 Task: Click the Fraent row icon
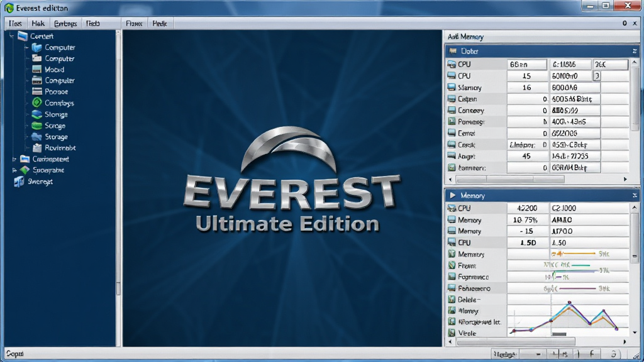coord(452,266)
